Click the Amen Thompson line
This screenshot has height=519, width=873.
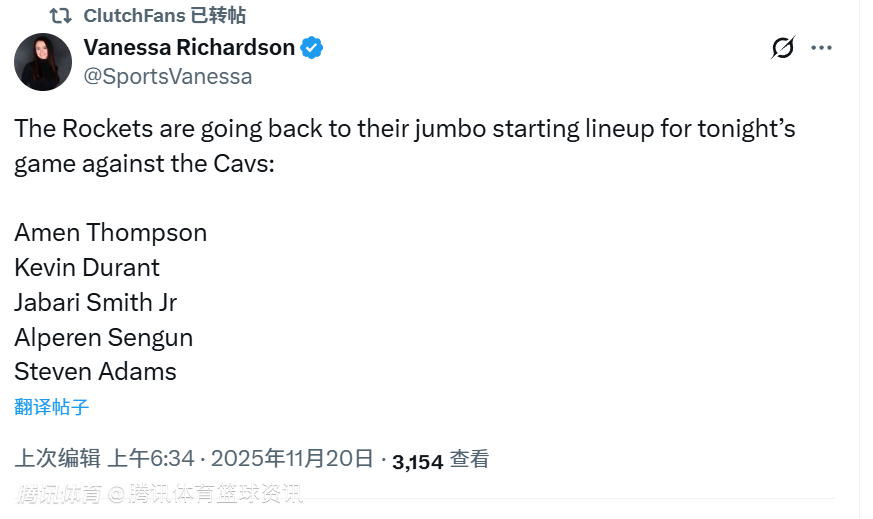coord(110,233)
